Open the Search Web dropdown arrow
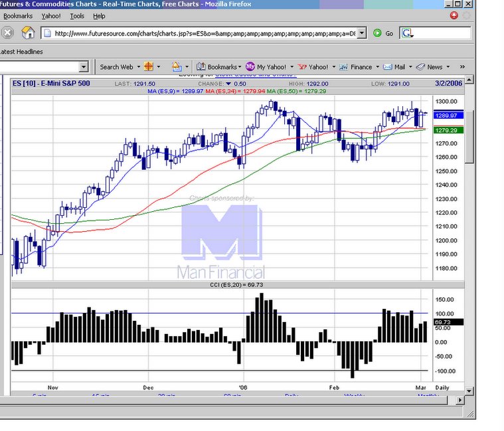Image resolution: width=504 pixels, height=431 pixels. pyautogui.click(x=139, y=67)
